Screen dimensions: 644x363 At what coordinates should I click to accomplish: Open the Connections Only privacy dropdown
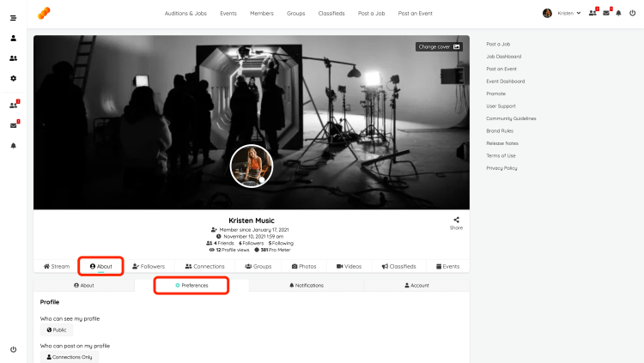tap(70, 357)
